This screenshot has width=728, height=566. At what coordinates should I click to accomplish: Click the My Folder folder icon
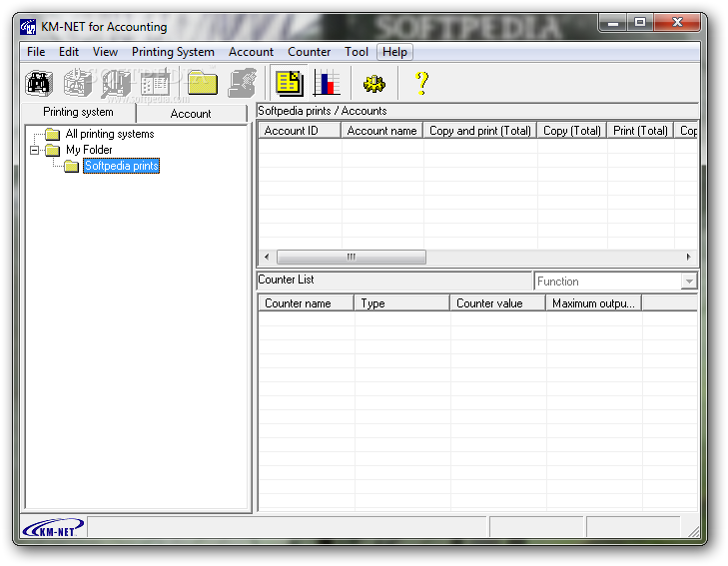coord(52,151)
